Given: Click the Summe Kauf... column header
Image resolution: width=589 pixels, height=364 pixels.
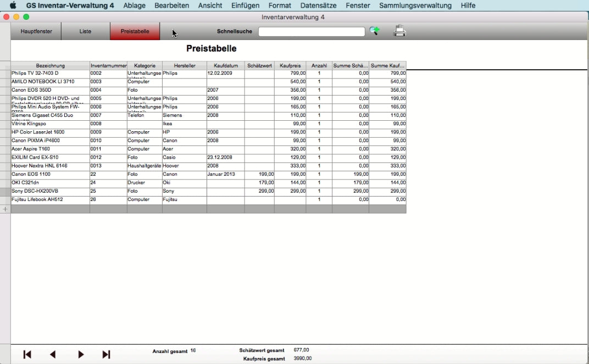Looking at the screenshot, I should (388, 65).
